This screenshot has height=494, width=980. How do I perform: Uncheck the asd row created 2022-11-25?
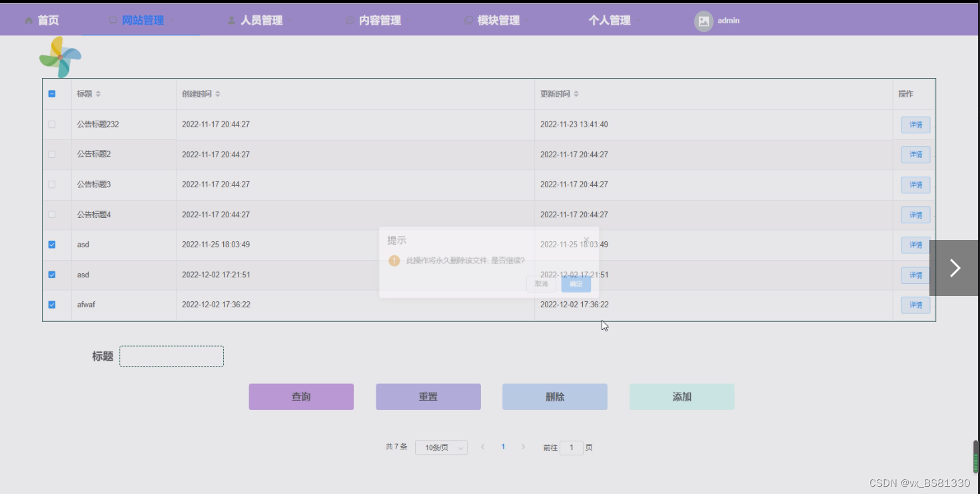[x=52, y=245]
